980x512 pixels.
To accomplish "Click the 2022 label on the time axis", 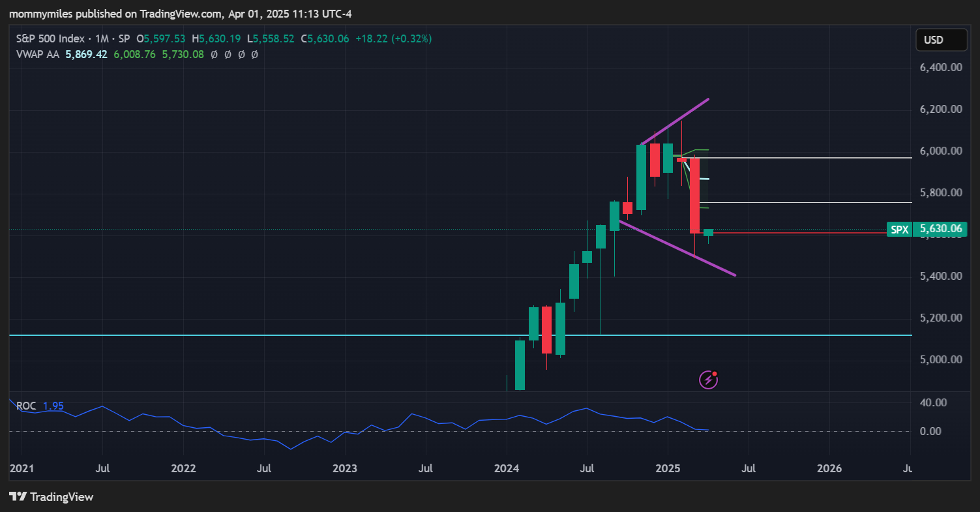I will click(183, 468).
